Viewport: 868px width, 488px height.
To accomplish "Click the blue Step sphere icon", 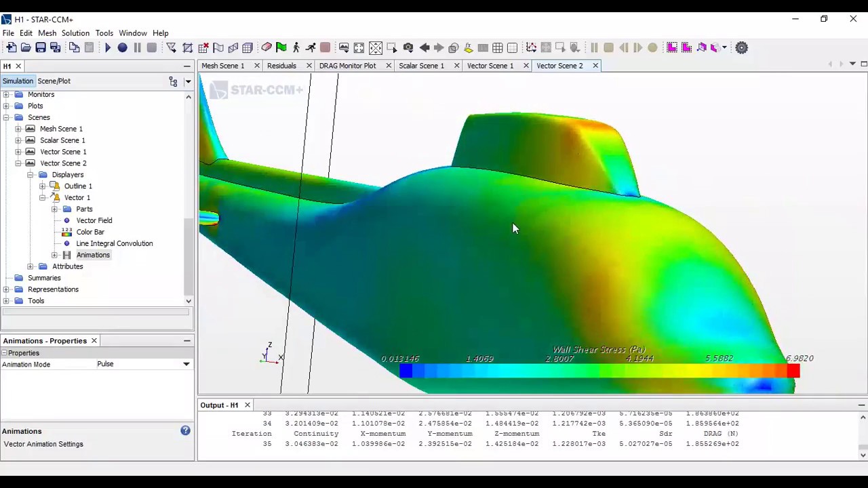I will point(123,47).
